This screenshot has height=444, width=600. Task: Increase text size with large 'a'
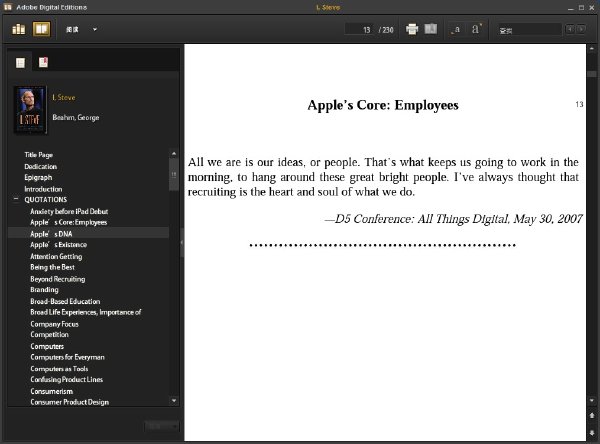[476, 29]
